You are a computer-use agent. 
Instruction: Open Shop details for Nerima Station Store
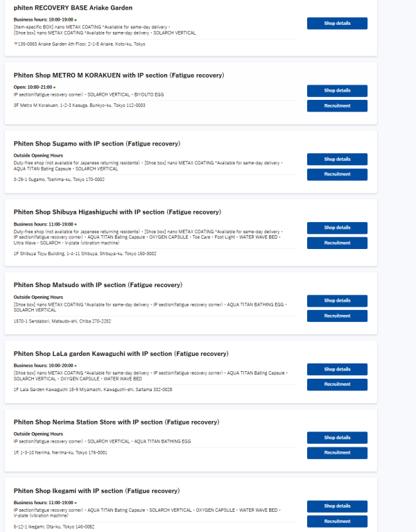point(337,438)
